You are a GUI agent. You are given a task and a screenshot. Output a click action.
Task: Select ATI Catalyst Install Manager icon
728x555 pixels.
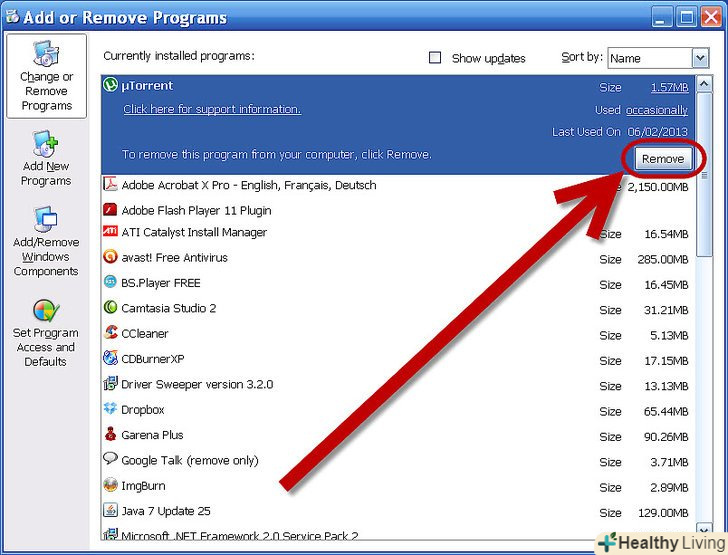110,231
